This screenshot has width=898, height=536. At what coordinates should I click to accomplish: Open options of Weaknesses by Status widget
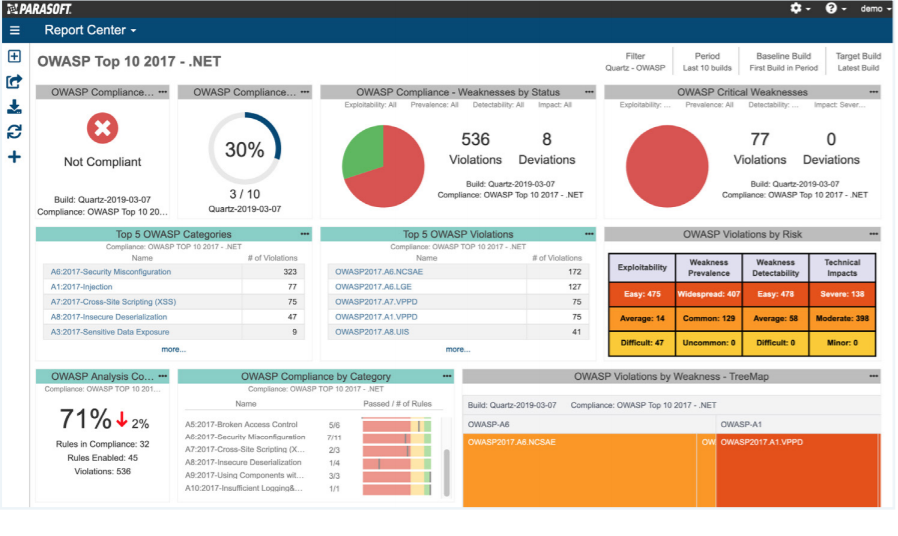(x=589, y=92)
